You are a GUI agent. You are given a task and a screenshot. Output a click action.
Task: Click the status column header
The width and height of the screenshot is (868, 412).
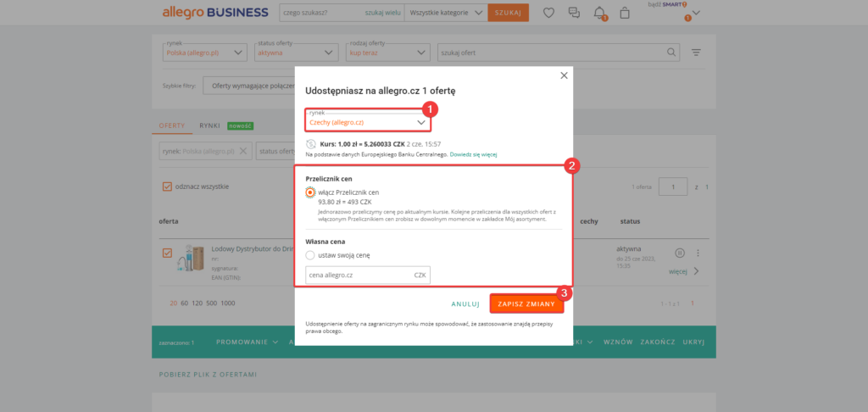pos(630,221)
